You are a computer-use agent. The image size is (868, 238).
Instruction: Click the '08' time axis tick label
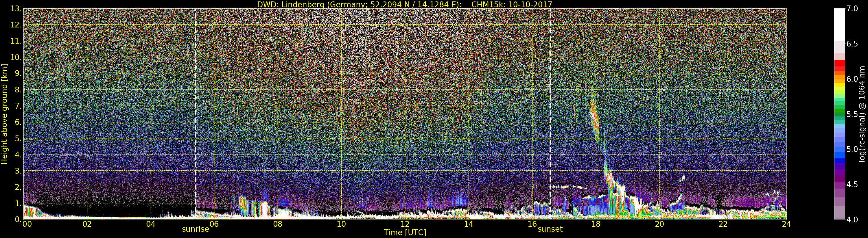(x=278, y=224)
